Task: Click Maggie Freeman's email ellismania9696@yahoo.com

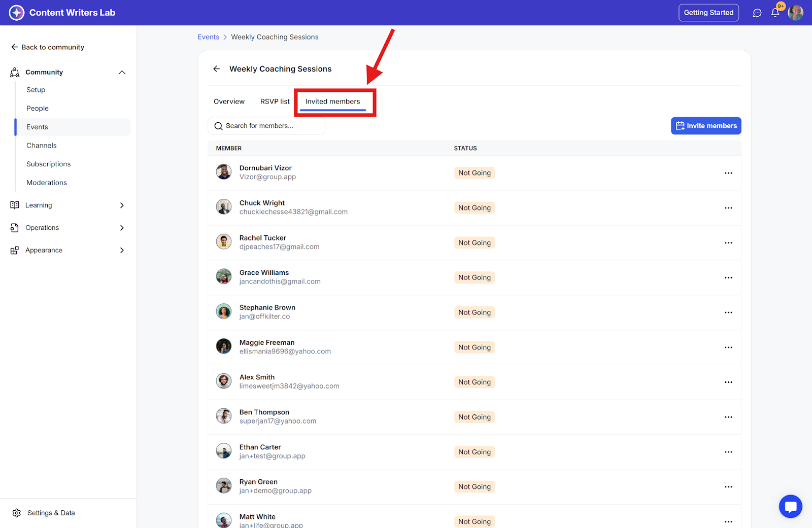Action: click(285, 351)
